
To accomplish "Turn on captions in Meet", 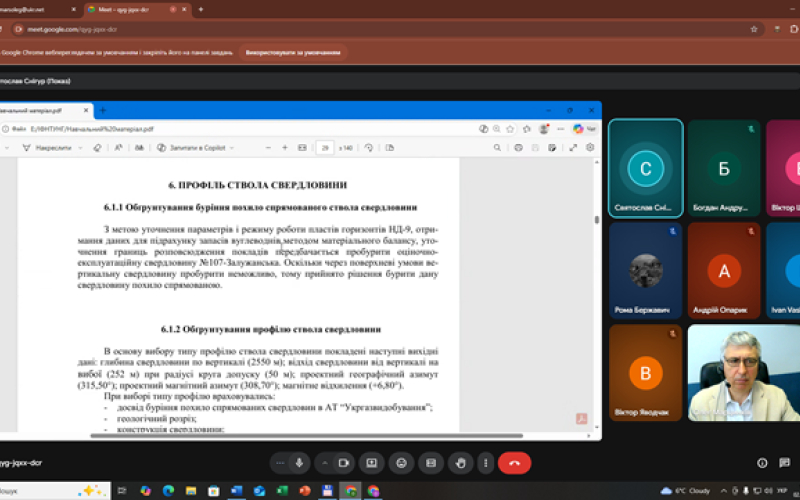I will click(x=430, y=462).
